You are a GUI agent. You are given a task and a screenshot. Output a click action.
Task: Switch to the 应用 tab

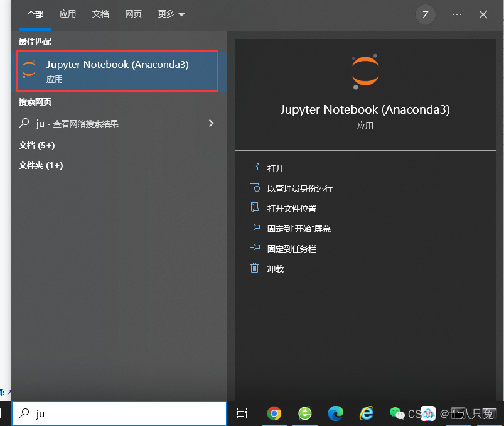pyautogui.click(x=68, y=14)
